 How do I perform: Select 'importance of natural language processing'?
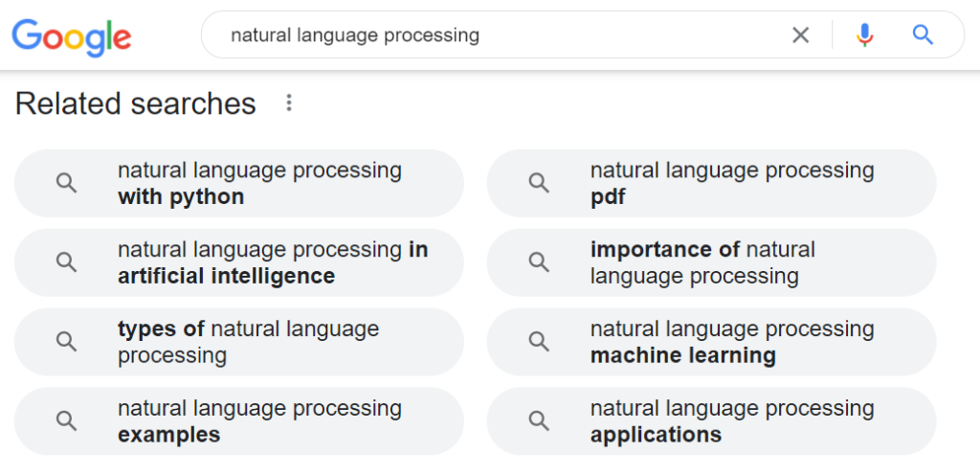pos(702,262)
